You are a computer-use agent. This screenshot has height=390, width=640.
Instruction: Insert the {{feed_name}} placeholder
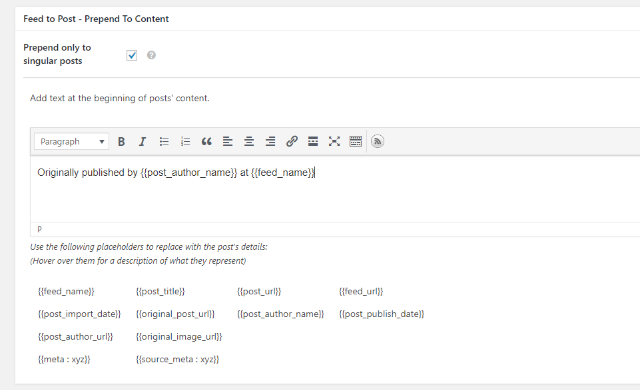click(66, 291)
